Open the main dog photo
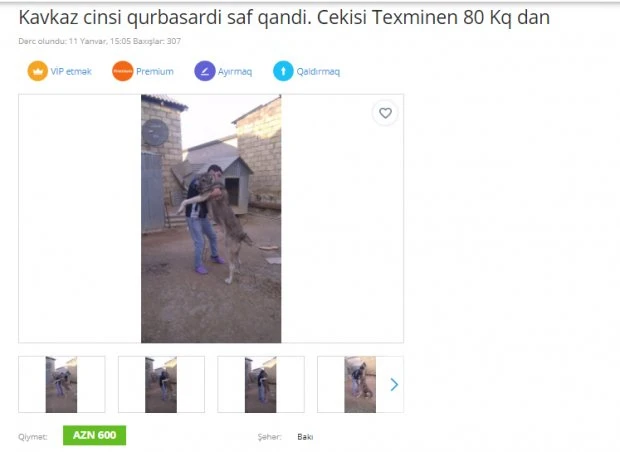This screenshot has height=452, width=620. tap(211, 219)
